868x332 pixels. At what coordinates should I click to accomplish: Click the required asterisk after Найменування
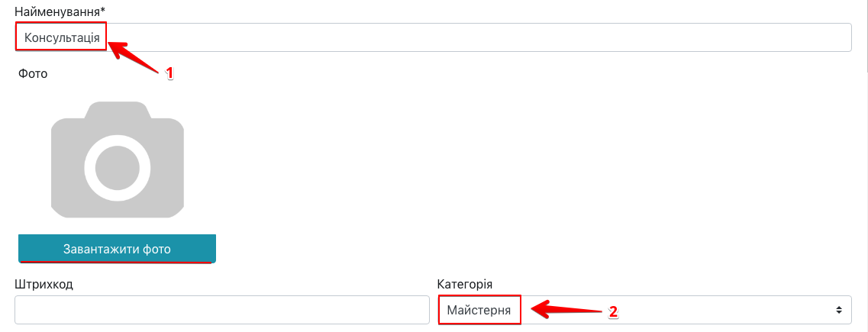[x=102, y=11]
